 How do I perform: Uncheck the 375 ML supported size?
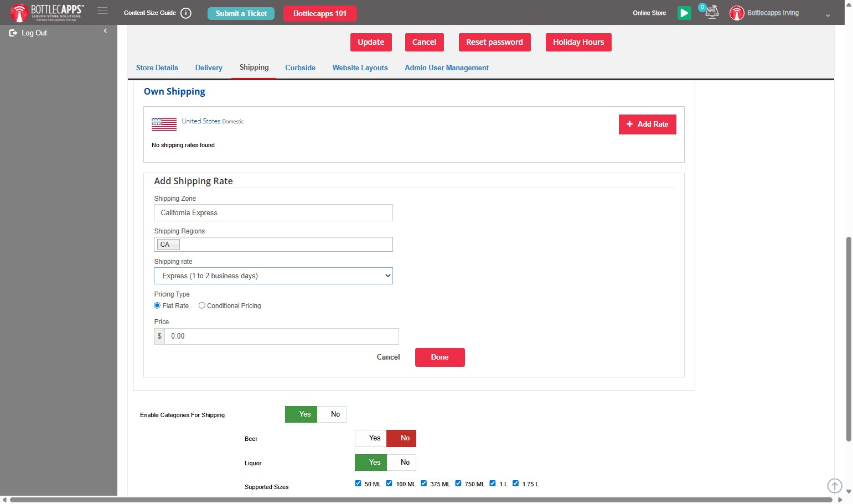[x=423, y=483]
